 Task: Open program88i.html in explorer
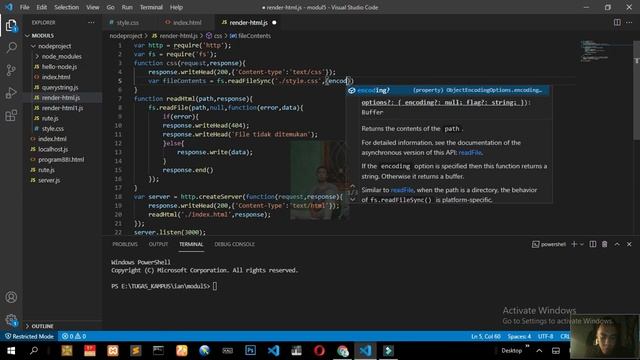(62, 160)
